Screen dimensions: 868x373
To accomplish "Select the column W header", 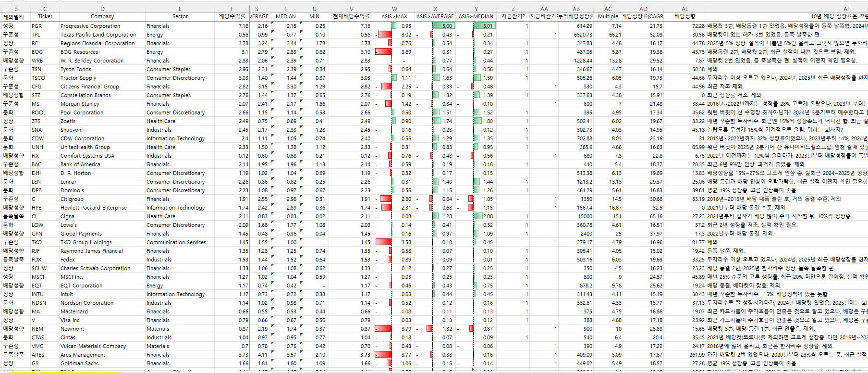I will pos(394,9).
